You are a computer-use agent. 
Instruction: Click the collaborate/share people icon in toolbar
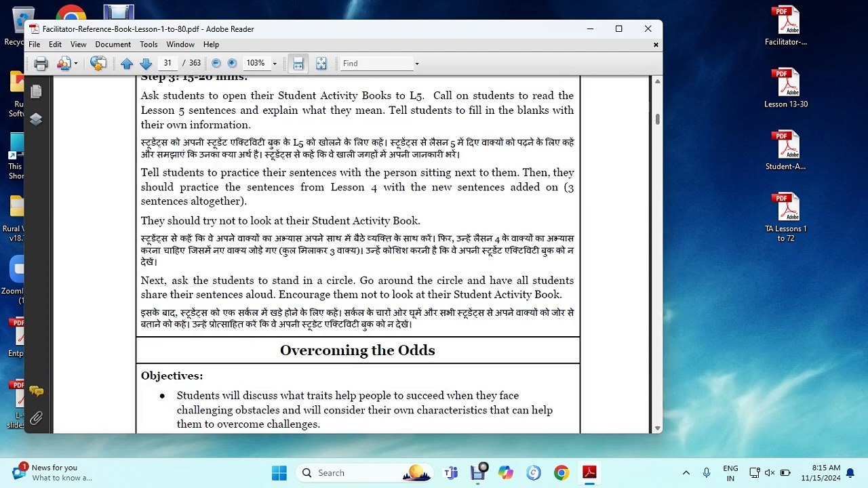click(64, 64)
